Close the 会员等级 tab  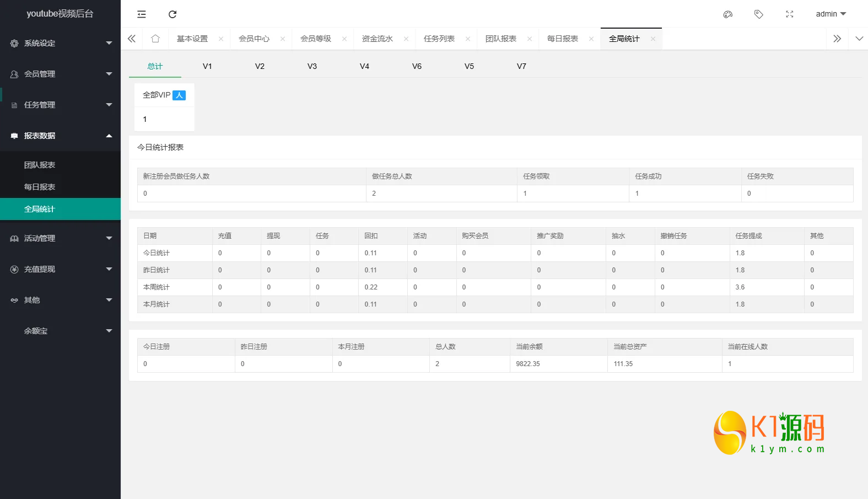click(344, 39)
